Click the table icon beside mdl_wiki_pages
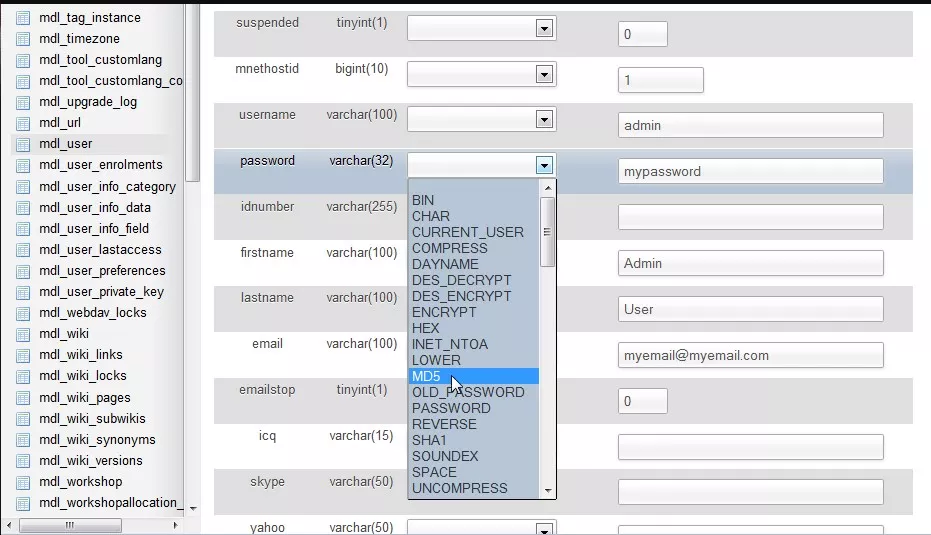The width and height of the screenshot is (931, 535). (x=22, y=397)
